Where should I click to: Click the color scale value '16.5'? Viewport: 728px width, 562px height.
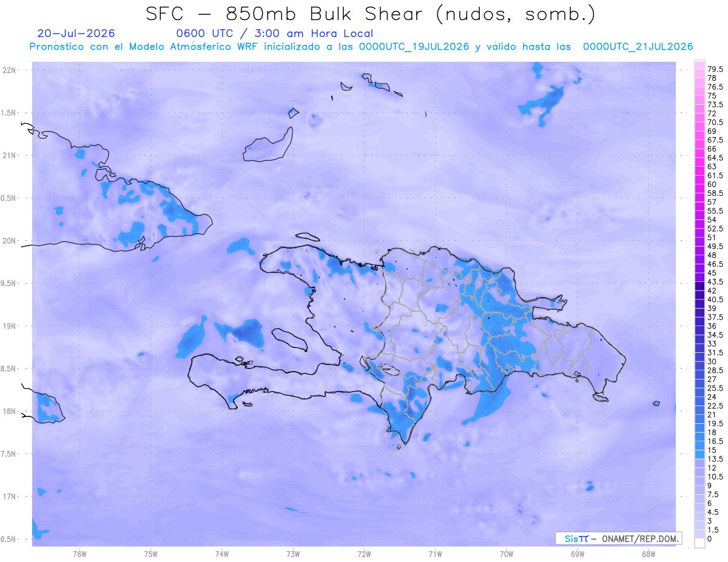715,441
